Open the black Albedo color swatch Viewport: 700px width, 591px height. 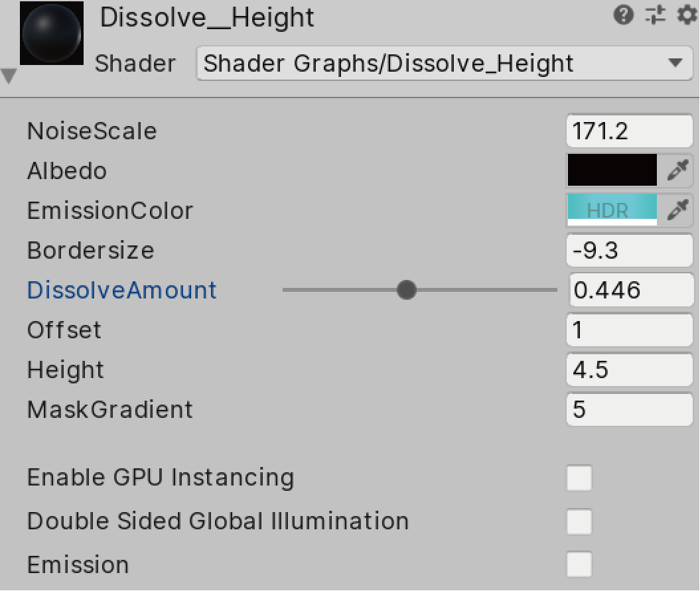pos(612,170)
